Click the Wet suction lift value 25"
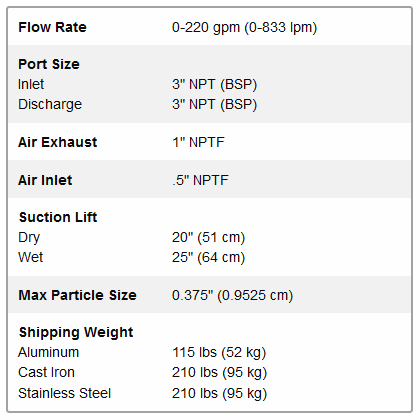 click(x=208, y=258)
